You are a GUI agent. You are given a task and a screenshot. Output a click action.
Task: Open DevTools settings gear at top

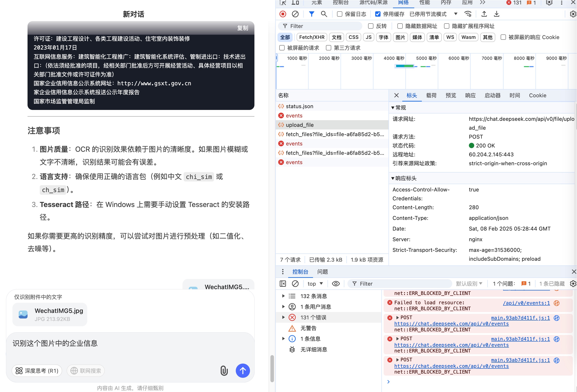(x=549, y=3)
